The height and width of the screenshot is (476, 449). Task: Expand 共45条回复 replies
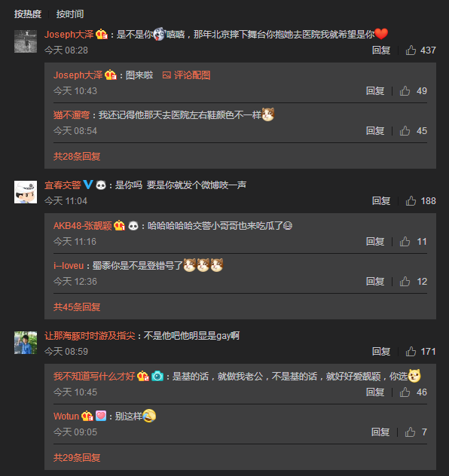77,307
